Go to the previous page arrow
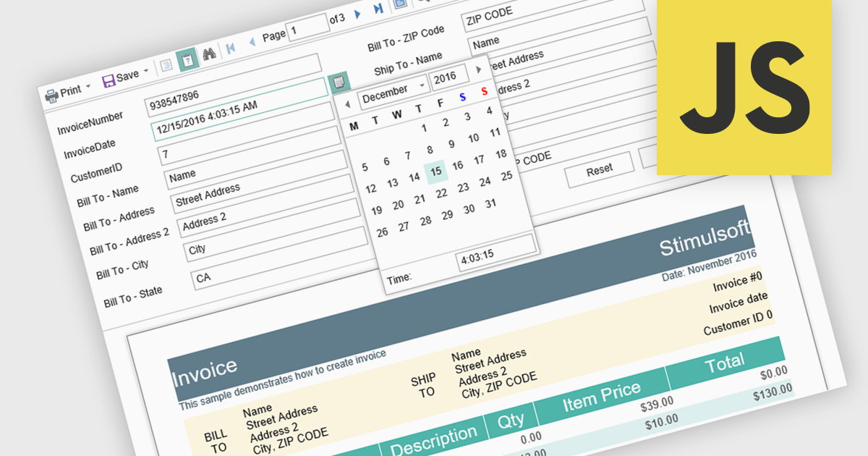This screenshot has width=868, height=456. [252, 42]
